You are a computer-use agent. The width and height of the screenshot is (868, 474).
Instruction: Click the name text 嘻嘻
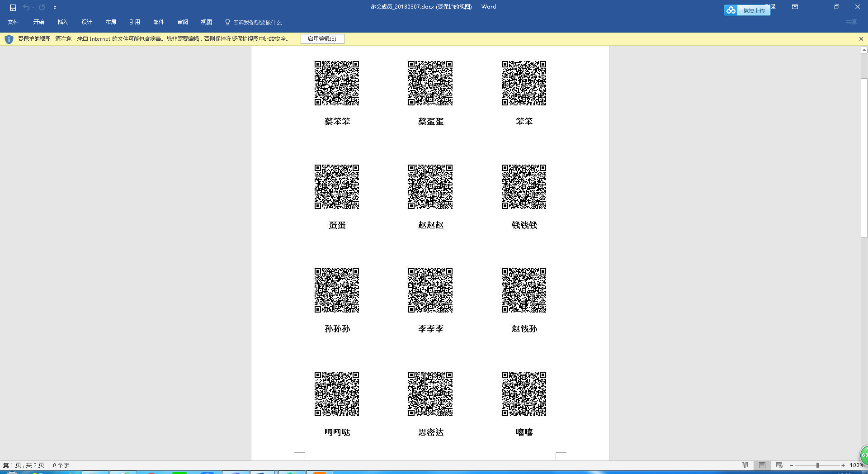524,432
